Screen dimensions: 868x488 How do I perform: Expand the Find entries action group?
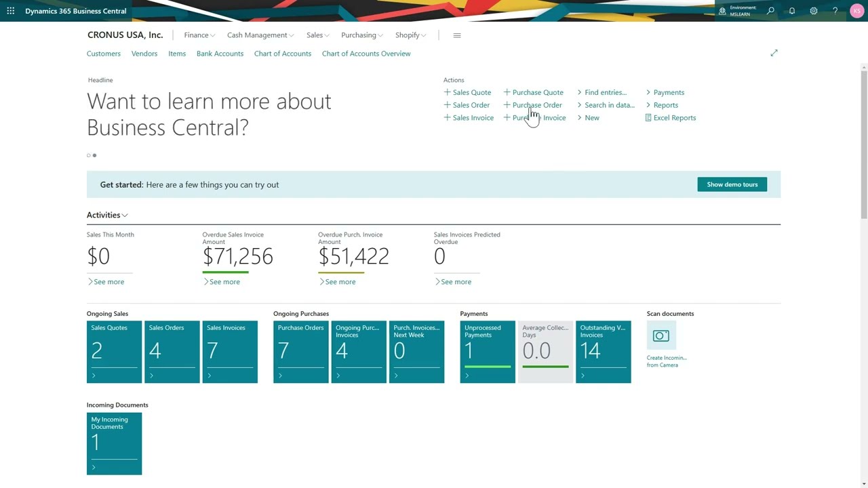(601, 92)
